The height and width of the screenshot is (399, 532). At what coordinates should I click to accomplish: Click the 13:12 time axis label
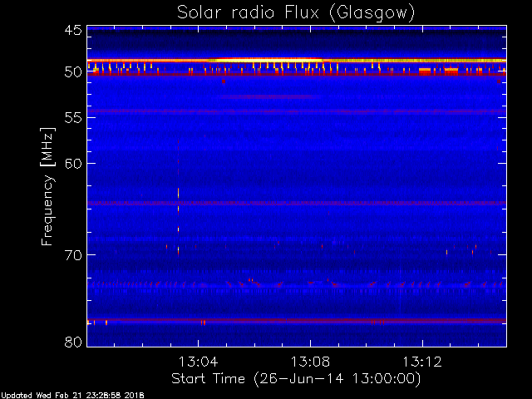422,362
